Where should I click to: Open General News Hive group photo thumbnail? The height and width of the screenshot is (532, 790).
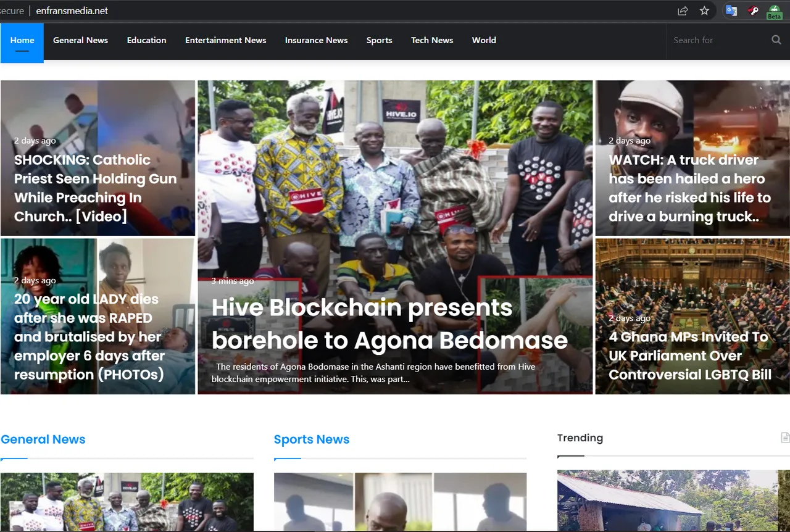[127, 502]
